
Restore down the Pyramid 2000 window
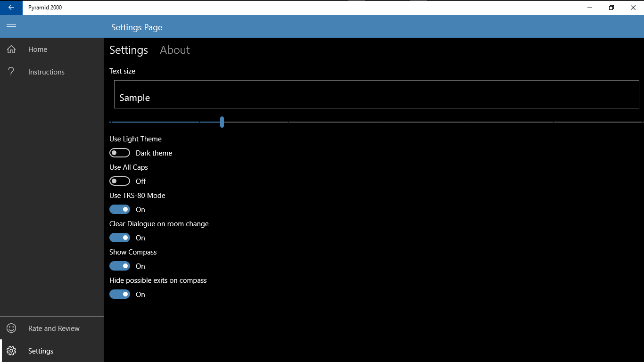tap(611, 8)
